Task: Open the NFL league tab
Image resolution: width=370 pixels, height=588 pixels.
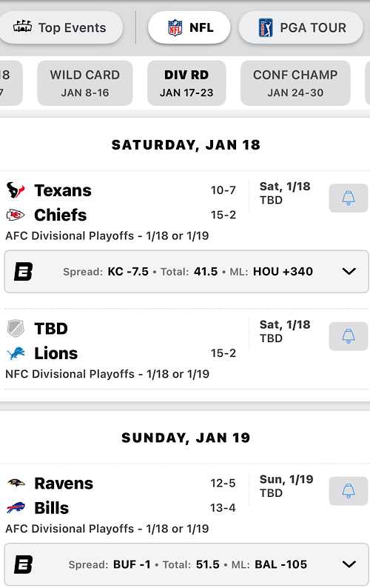Action: tap(189, 27)
